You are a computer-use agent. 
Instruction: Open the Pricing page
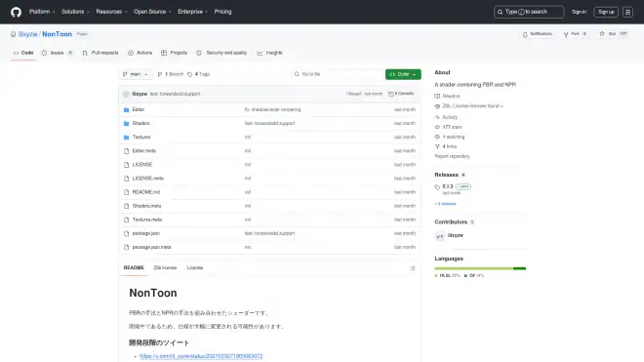pos(222,12)
